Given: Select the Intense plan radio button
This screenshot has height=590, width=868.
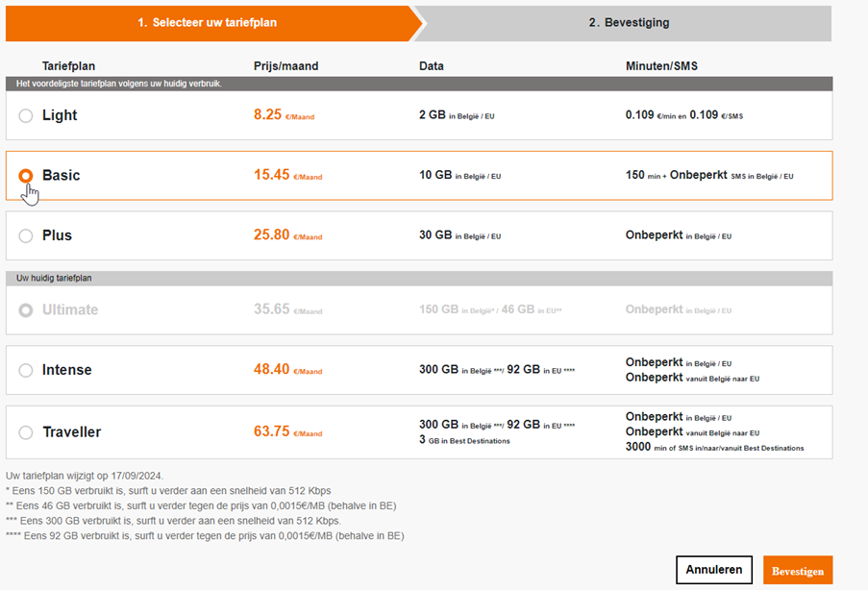Looking at the screenshot, I should tap(26, 369).
